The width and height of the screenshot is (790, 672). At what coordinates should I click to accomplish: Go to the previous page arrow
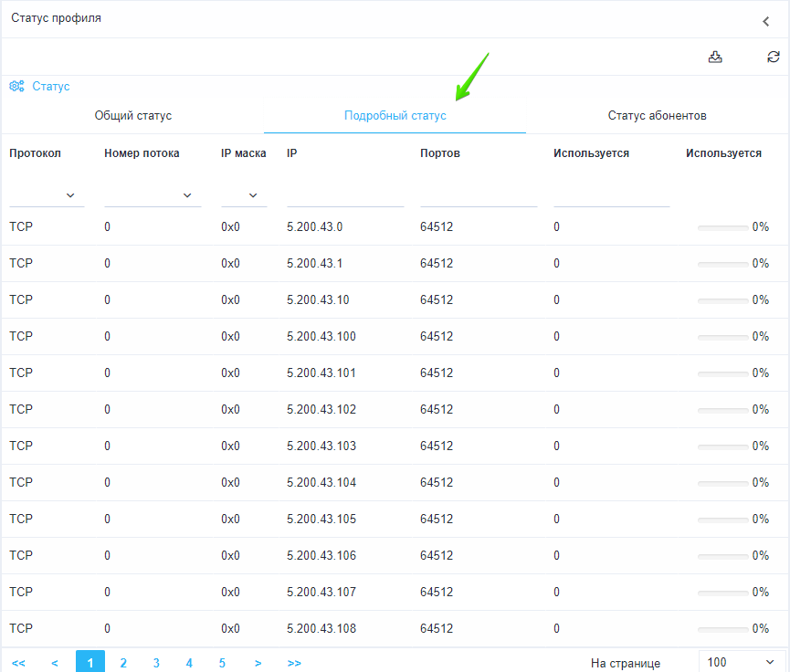[55, 663]
